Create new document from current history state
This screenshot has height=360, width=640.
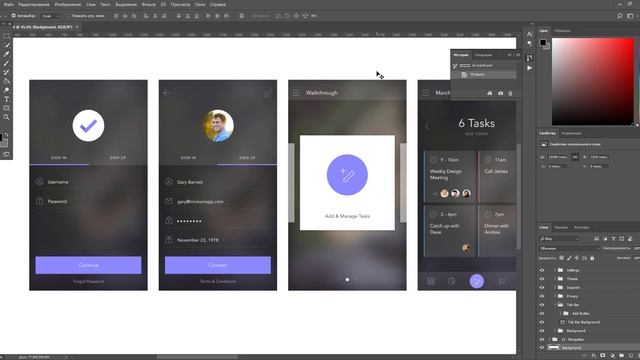click(489, 93)
